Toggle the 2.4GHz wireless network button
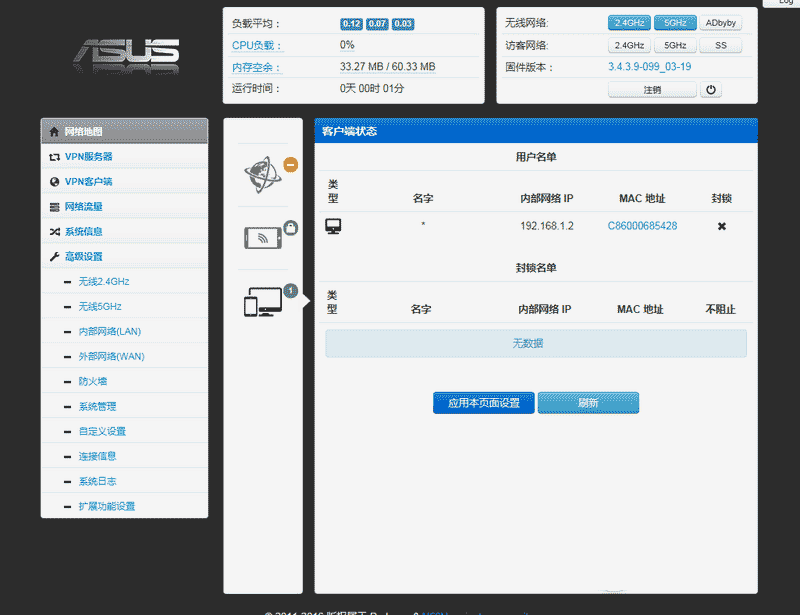800x615 pixels. (629, 23)
